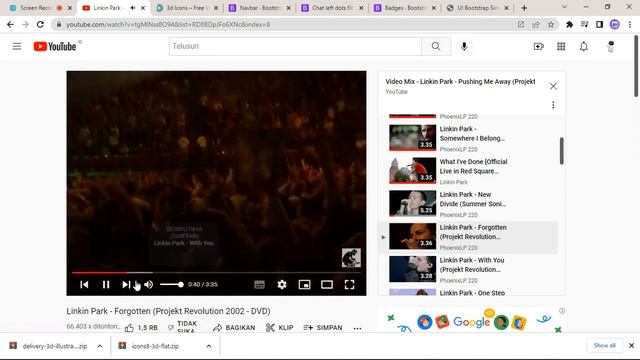640x360 pixels.
Task: Click the Telusuri search input field
Action: tap(296, 46)
